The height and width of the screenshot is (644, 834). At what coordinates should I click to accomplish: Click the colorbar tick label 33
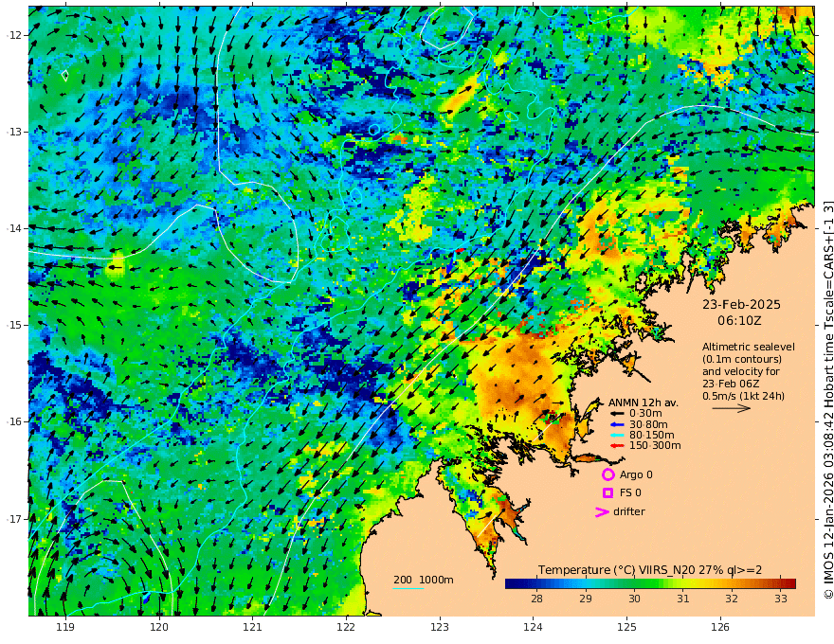coord(780,599)
